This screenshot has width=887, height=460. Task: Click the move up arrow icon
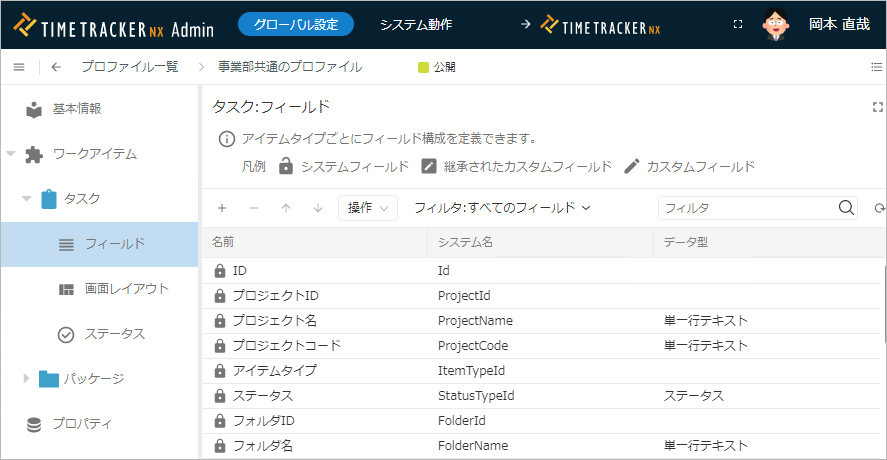(x=286, y=208)
